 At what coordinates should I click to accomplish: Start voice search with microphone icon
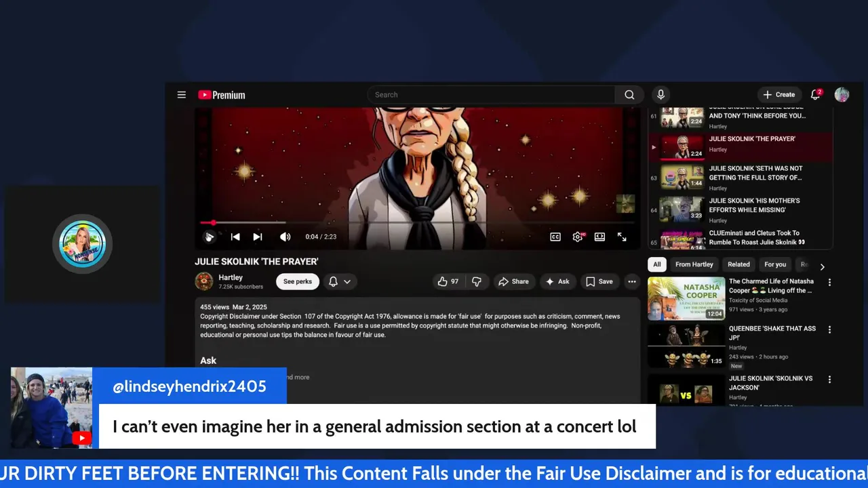pyautogui.click(x=660, y=95)
